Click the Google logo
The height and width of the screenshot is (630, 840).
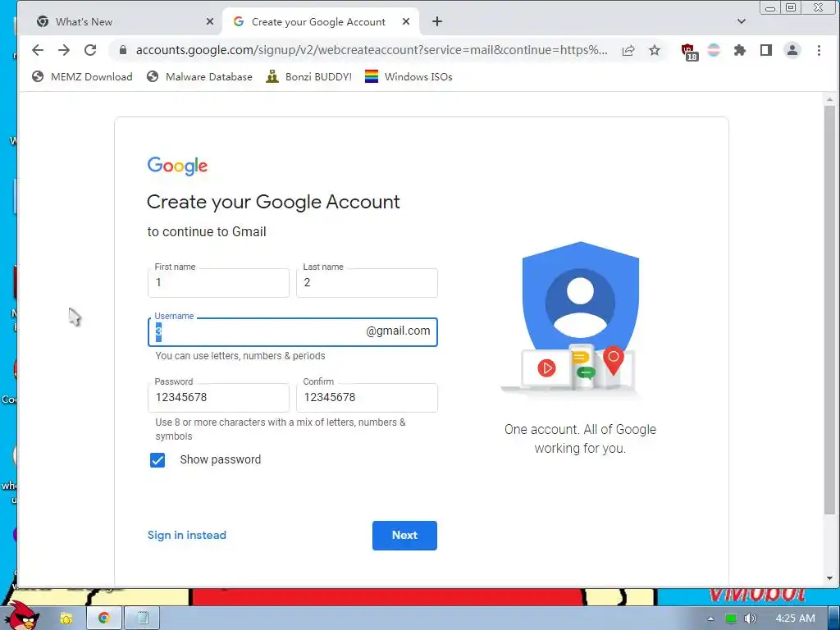point(177,166)
